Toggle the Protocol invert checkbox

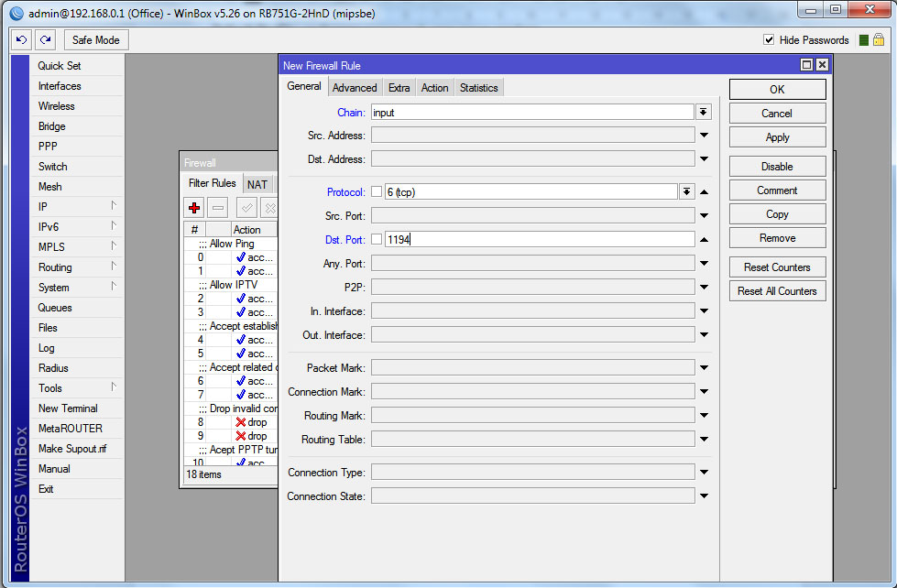point(376,191)
